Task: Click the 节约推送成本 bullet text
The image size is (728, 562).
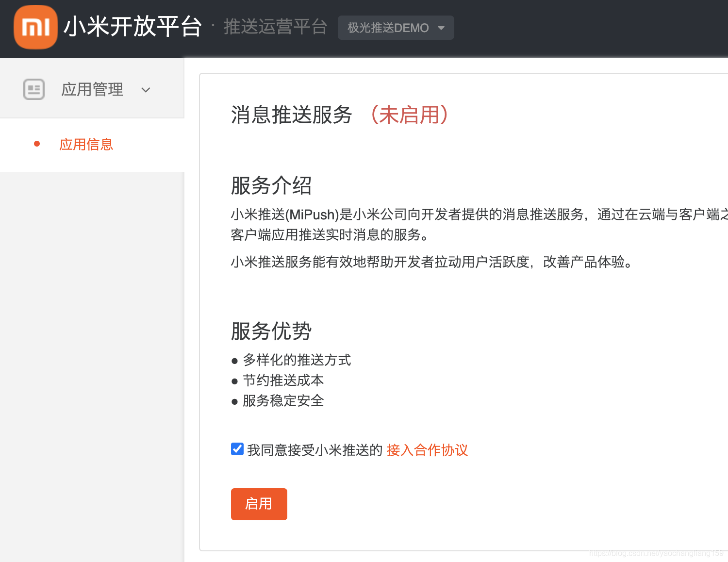Action: click(283, 380)
